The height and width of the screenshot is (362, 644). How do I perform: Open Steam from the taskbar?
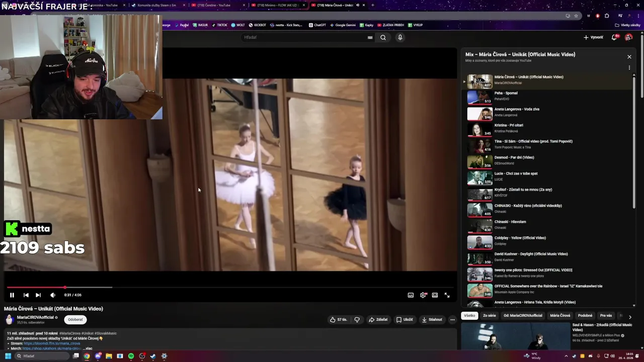[153, 356]
